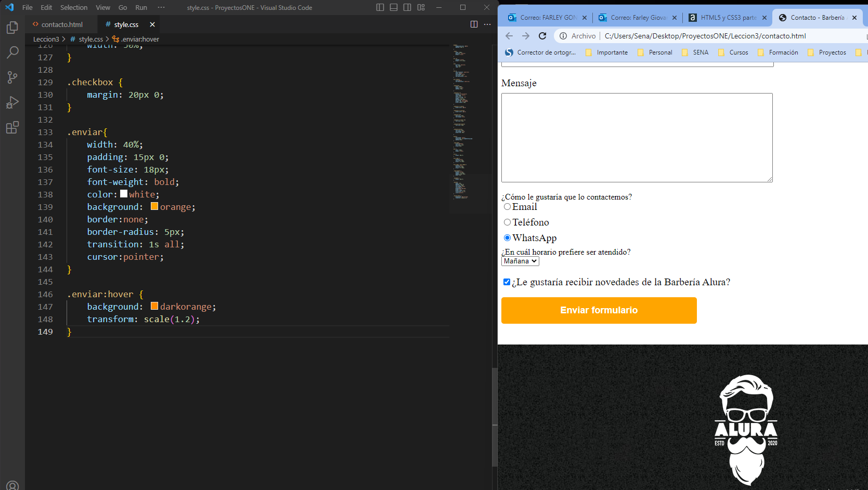The image size is (868, 490).
Task: Switch to the HTML5 y CSS3 parte browser tab
Action: click(x=728, y=18)
